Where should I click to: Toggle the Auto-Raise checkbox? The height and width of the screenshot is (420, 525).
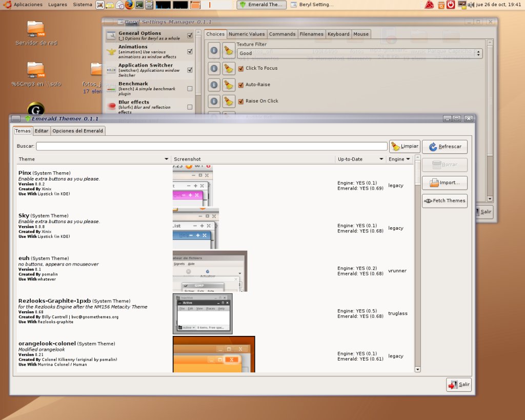[241, 85]
